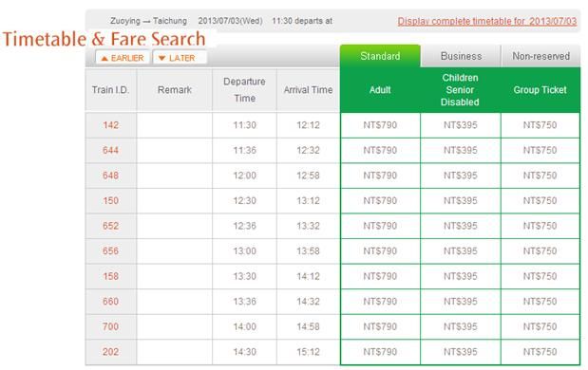Image resolution: width=588 pixels, height=370 pixels.
Task: Select the NT$790 adult fare for train 142
Action: (x=380, y=125)
